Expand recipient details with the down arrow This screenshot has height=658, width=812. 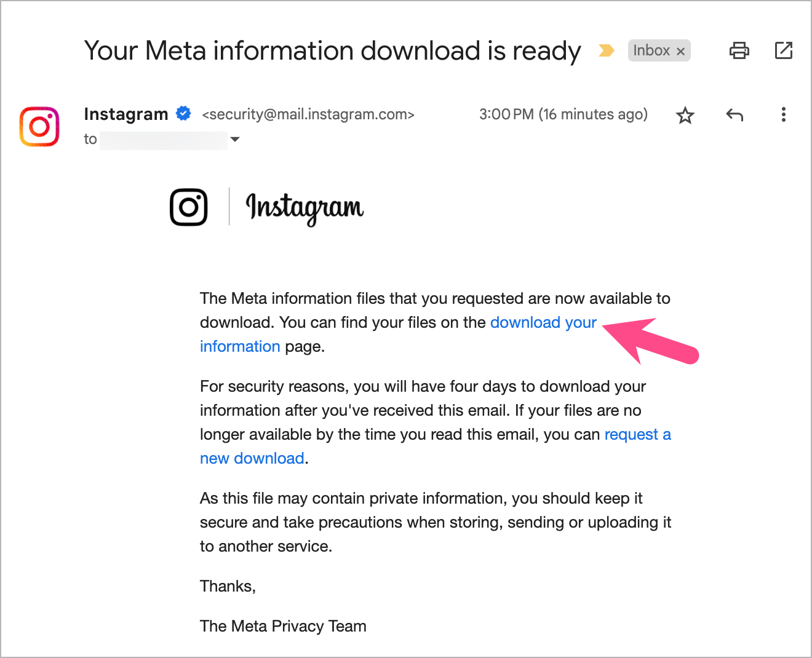coord(234,140)
